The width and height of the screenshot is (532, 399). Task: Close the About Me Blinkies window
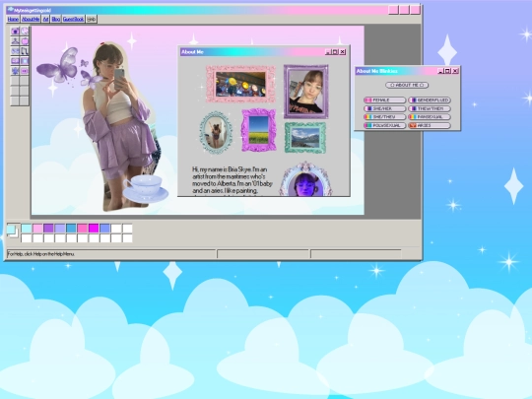[x=455, y=71]
